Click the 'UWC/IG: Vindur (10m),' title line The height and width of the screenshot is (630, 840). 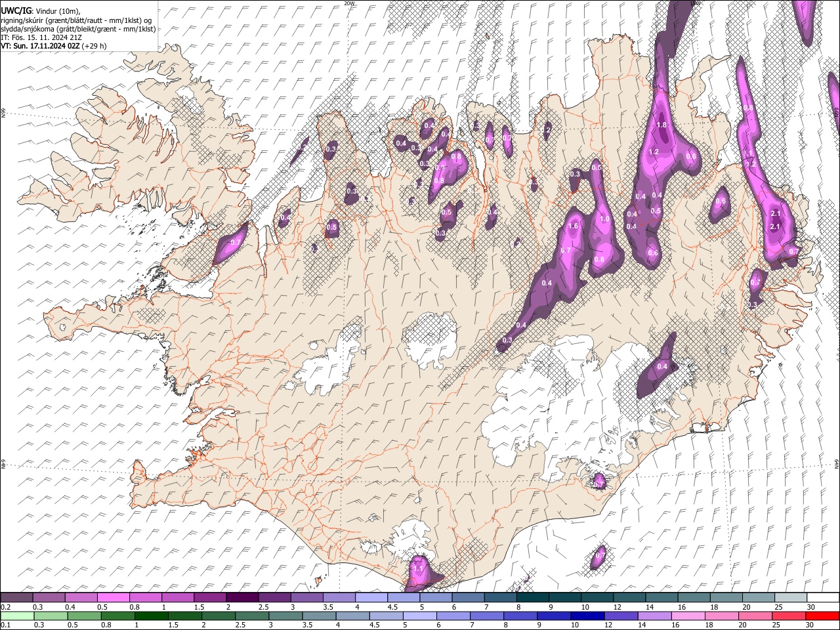[x=41, y=11]
